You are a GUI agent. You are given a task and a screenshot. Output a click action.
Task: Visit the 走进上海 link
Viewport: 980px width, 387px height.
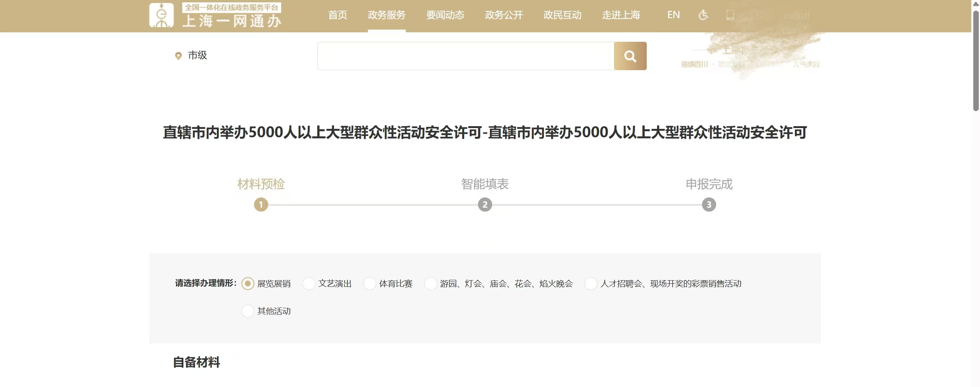point(621,15)
